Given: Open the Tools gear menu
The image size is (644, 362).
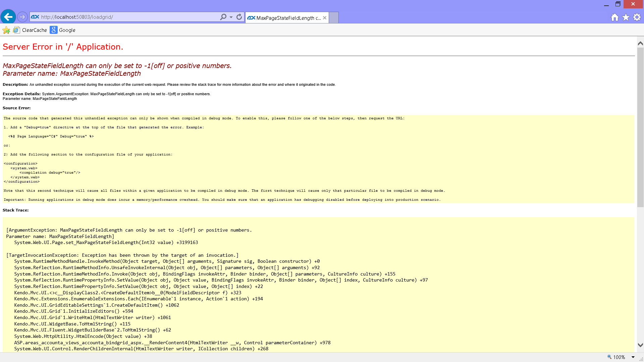Looking at the screenshot, I should (637, 17).
